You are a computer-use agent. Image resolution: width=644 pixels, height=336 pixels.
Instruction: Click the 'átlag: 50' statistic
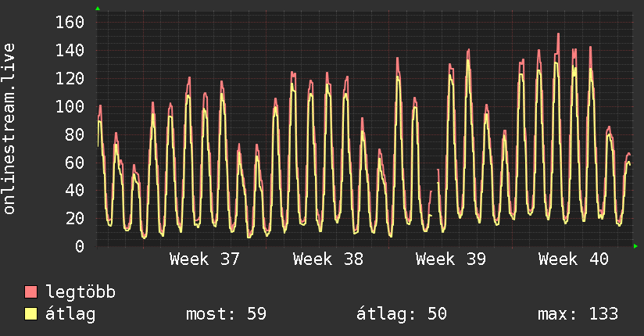[401, 314]
